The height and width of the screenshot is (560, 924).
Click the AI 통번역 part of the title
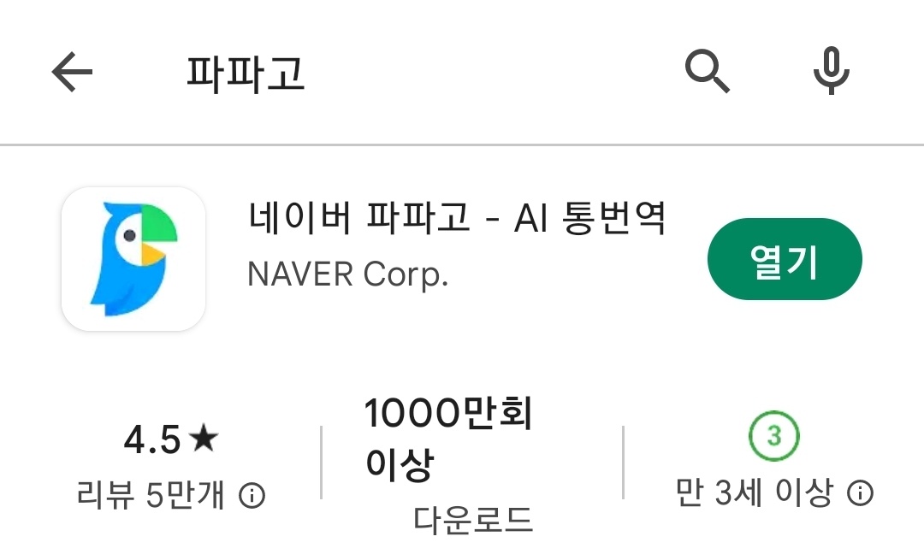[x=589, y=217]
